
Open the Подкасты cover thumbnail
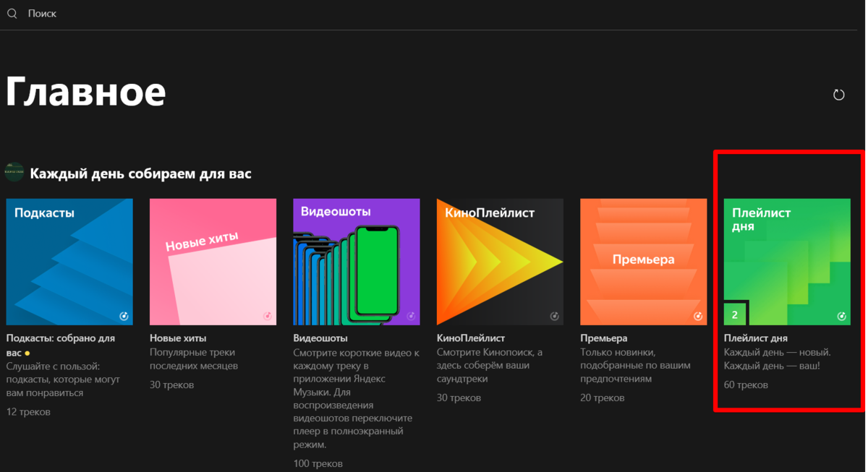pyautogui.click(x=69, y=262)
